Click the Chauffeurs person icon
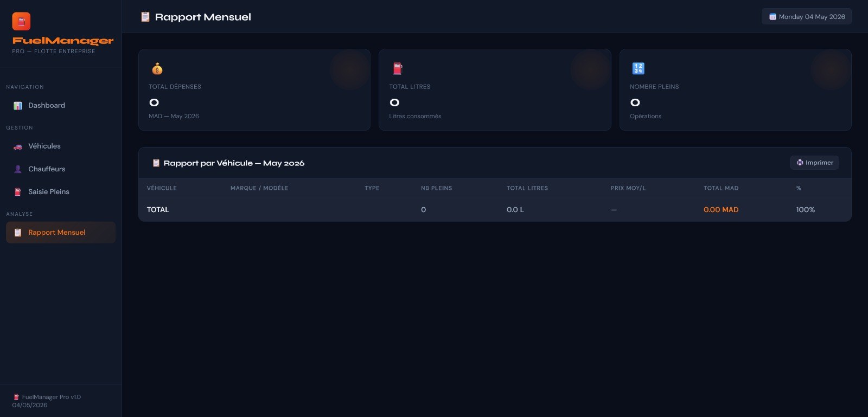 coord(18,169)
